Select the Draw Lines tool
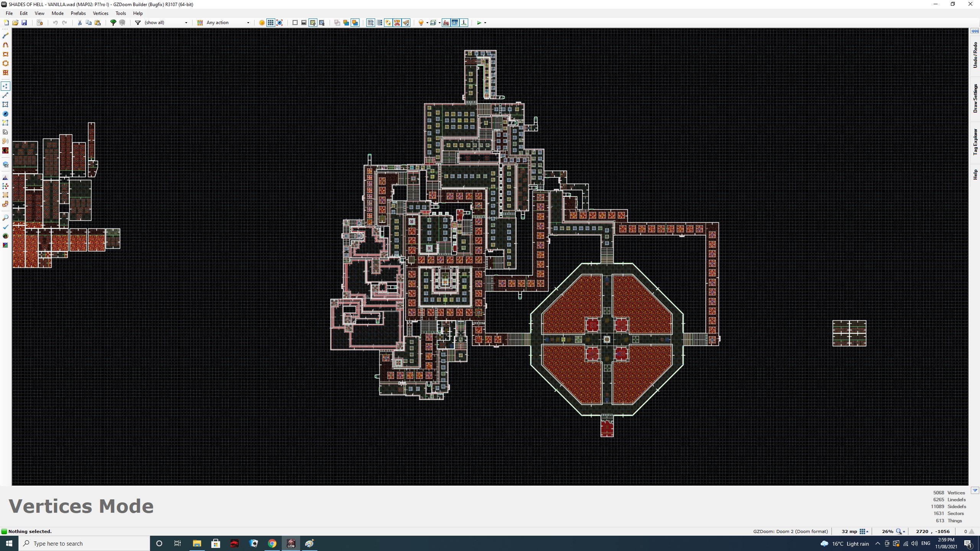Image resolution: width=980 pixels, height=551 pixels. (5, 36)
